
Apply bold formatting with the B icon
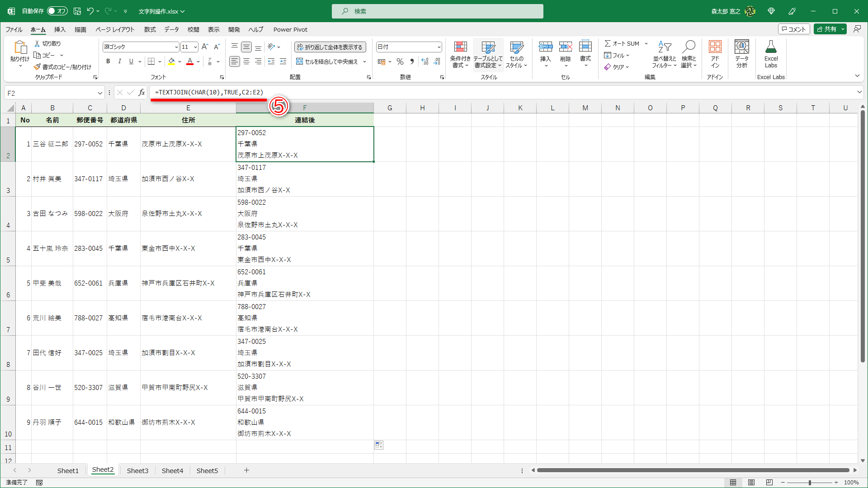point(108,61)
